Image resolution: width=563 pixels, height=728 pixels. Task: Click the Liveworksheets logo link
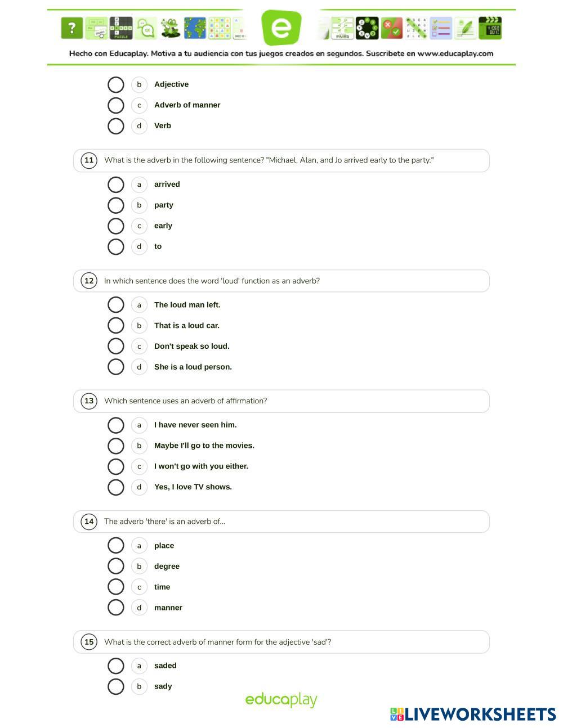click(x=473, y=714)
